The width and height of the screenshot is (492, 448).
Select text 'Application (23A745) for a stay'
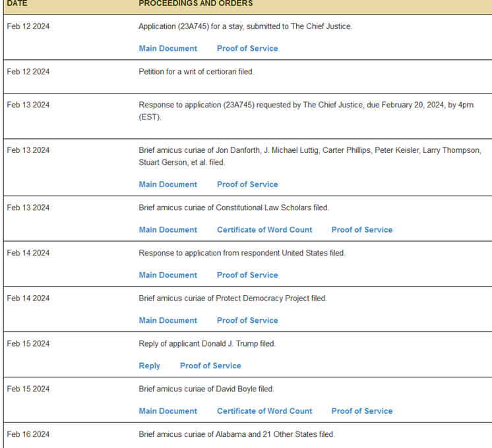pyautogui.click(x=191, y=26)
